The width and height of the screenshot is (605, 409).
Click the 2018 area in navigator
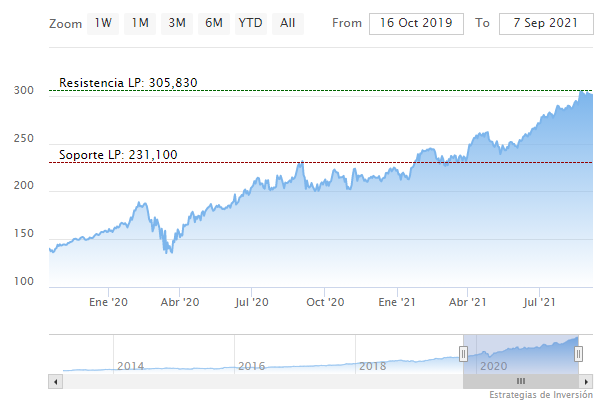(372, 365)
